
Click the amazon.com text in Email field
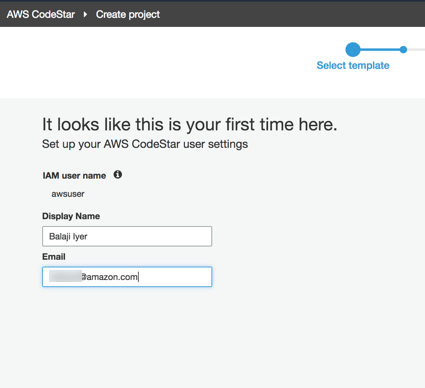click(112, 277)
